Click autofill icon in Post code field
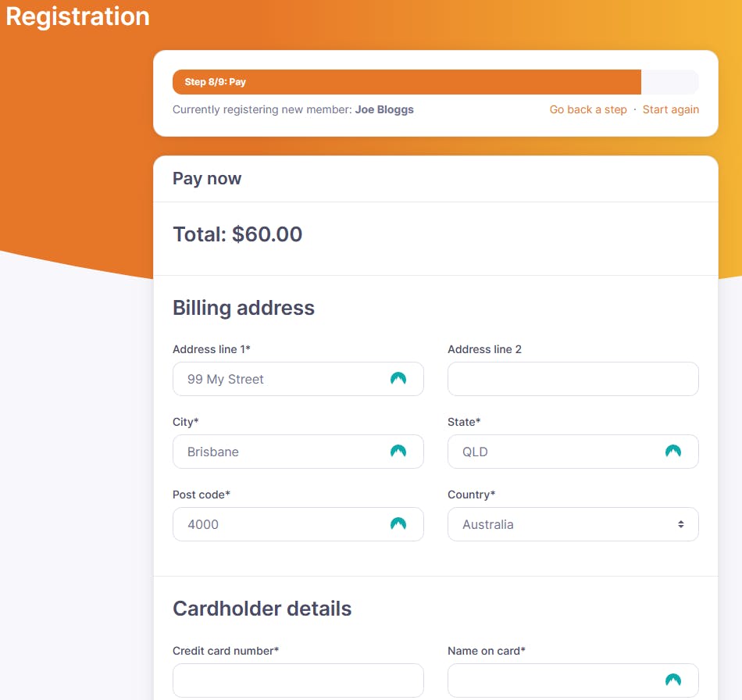Screen dimensions: 742x700 (x=398, y=524)
